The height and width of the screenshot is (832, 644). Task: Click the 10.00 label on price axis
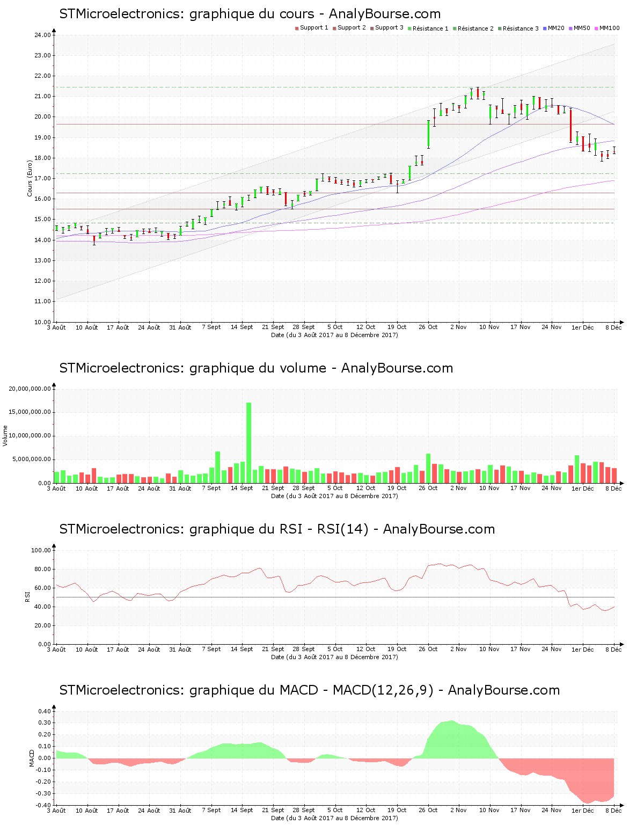pyautogui.click(x=42, y=322)
